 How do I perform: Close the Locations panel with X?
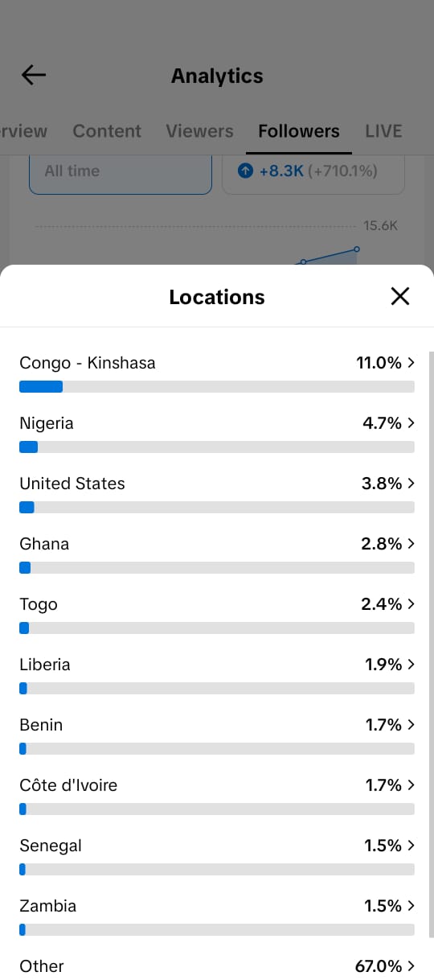(x=399, y=296)
